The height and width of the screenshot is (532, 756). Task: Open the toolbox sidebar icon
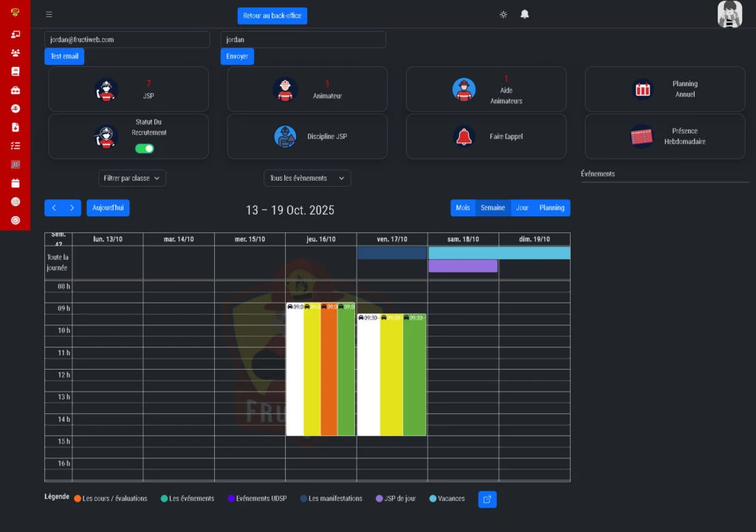(16, 90)
